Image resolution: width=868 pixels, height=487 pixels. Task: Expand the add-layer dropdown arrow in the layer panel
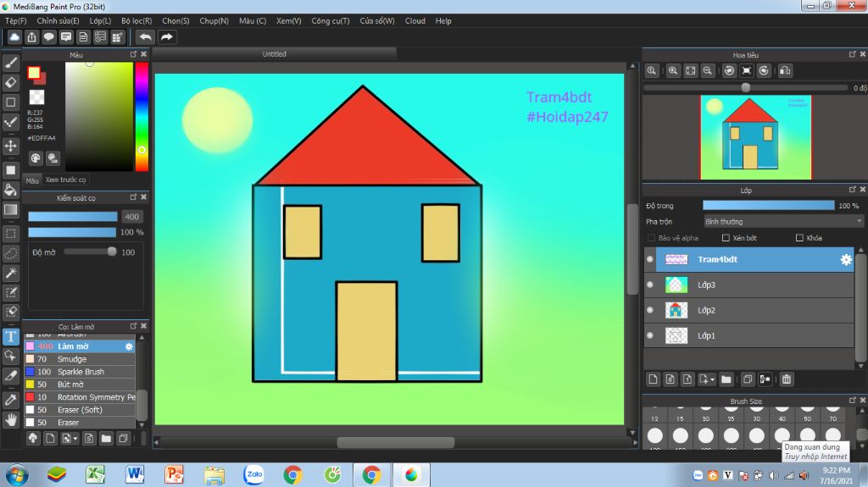click(x=713, y=380)
